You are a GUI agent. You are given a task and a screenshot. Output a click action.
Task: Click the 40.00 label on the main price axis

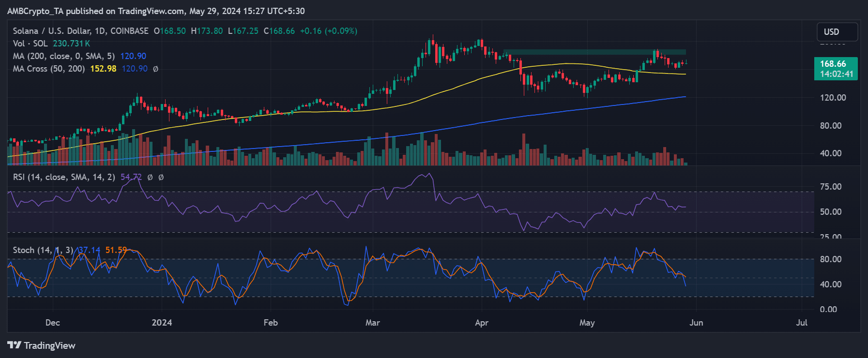[x=831, y=153]
